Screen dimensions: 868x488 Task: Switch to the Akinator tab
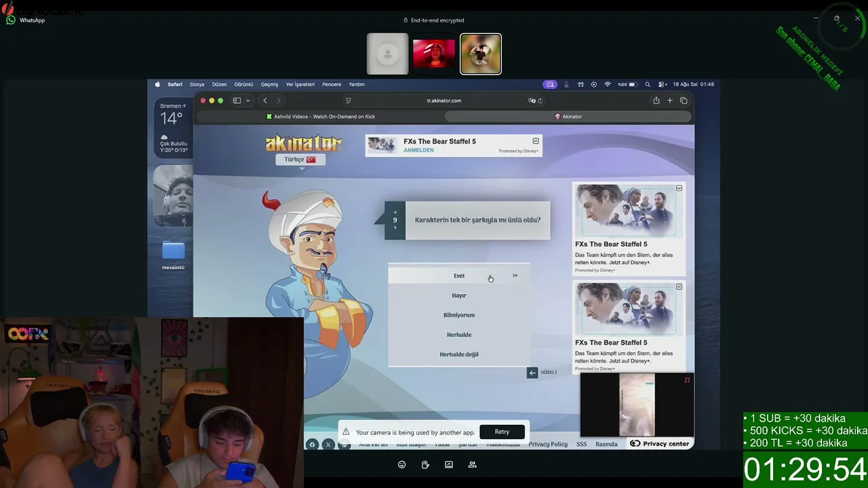(568, 117)
